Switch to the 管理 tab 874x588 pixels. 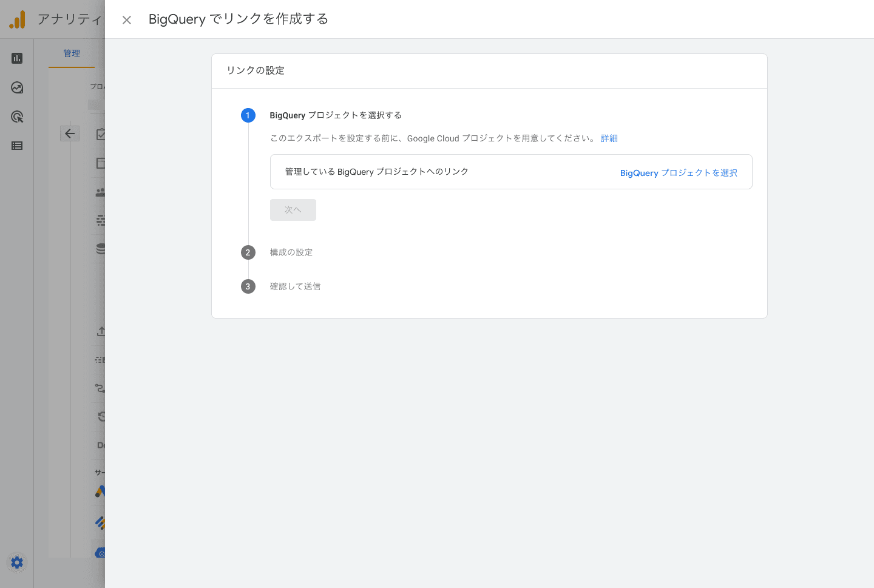72,53
